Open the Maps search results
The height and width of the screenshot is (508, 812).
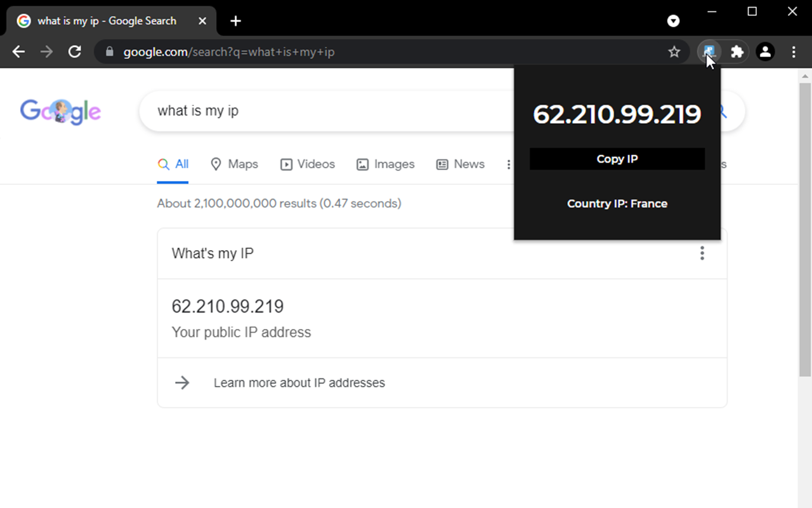click(234, 164)
